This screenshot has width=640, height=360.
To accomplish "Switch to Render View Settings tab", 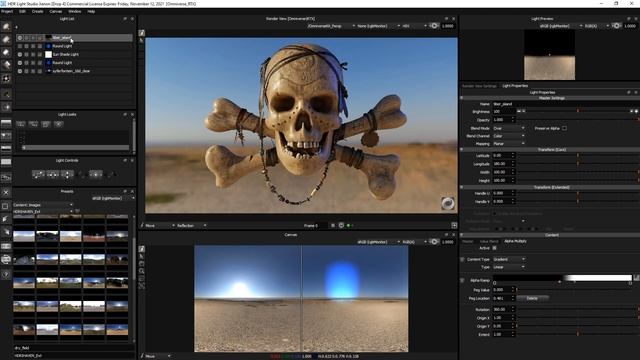I will point(479,86).
